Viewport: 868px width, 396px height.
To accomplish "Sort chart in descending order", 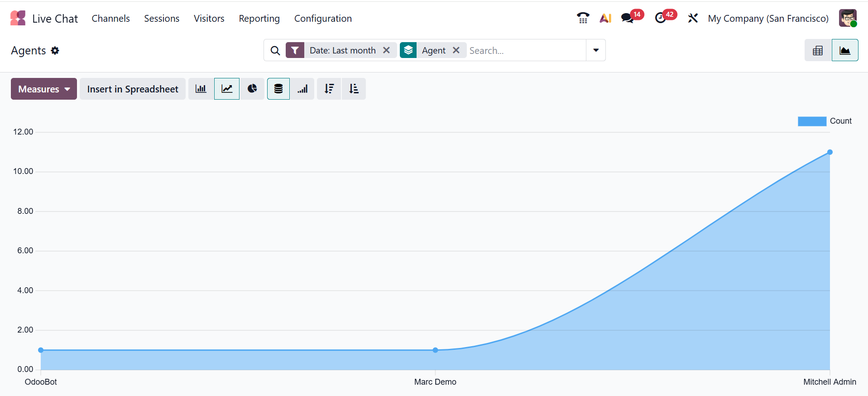I will [329, 89].
